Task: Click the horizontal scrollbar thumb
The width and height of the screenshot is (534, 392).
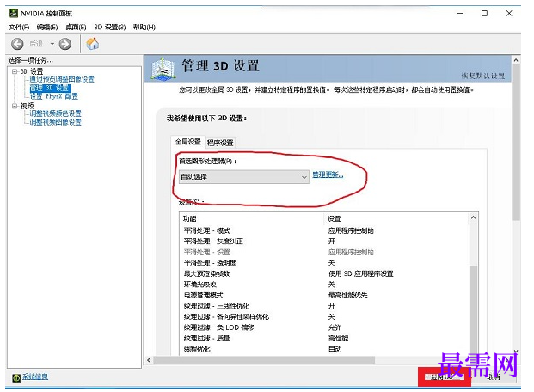Action: tap(264, 360)
